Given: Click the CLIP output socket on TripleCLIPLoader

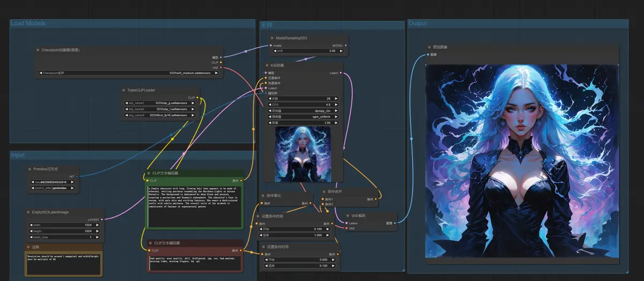Looking at the screenshot, I should (197, 98).
